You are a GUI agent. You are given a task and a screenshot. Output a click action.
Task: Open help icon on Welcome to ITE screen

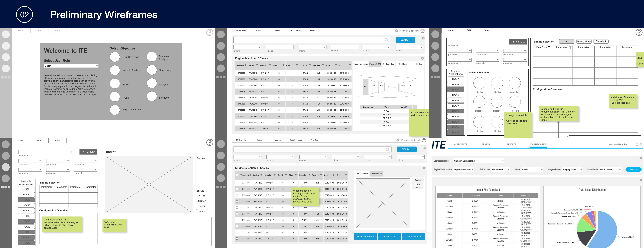210,32
